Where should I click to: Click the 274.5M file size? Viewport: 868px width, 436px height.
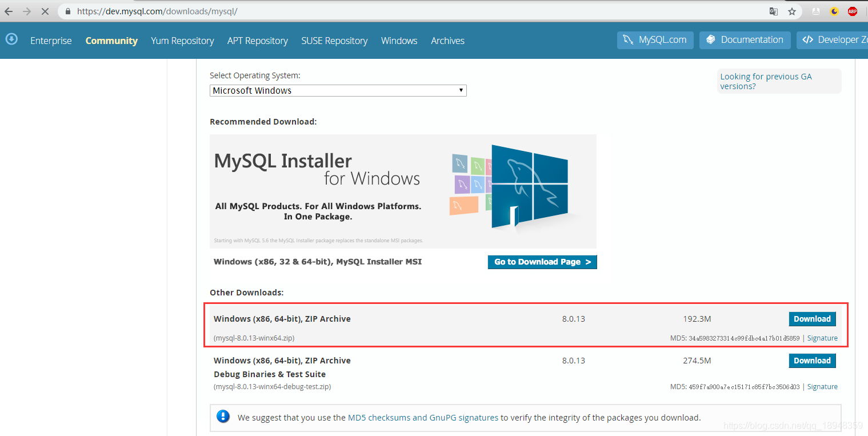pos(697,361)
